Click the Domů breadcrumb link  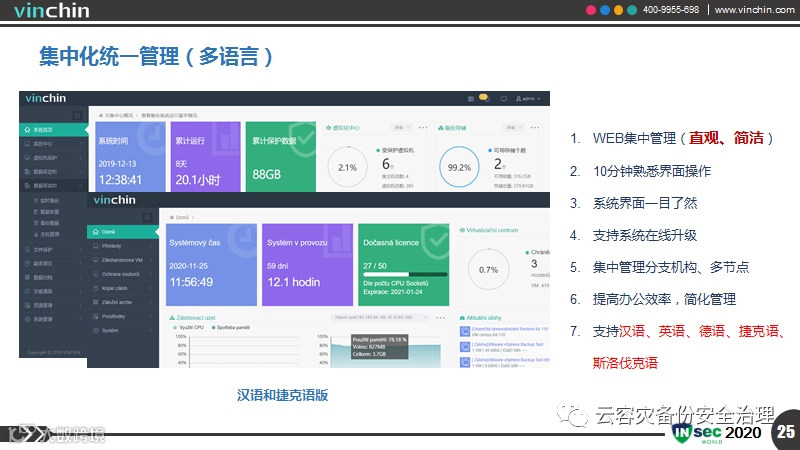point(182,217)
